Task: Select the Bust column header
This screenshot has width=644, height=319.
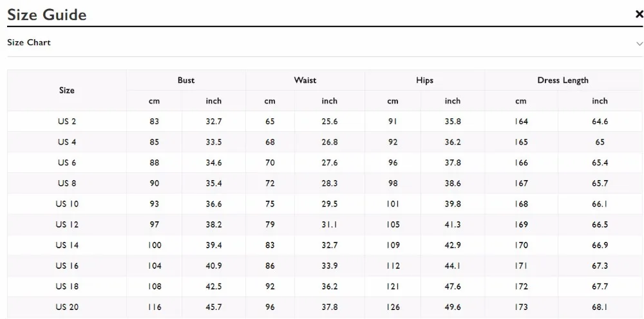Action: pyautogui.click(x=186, y=80)
